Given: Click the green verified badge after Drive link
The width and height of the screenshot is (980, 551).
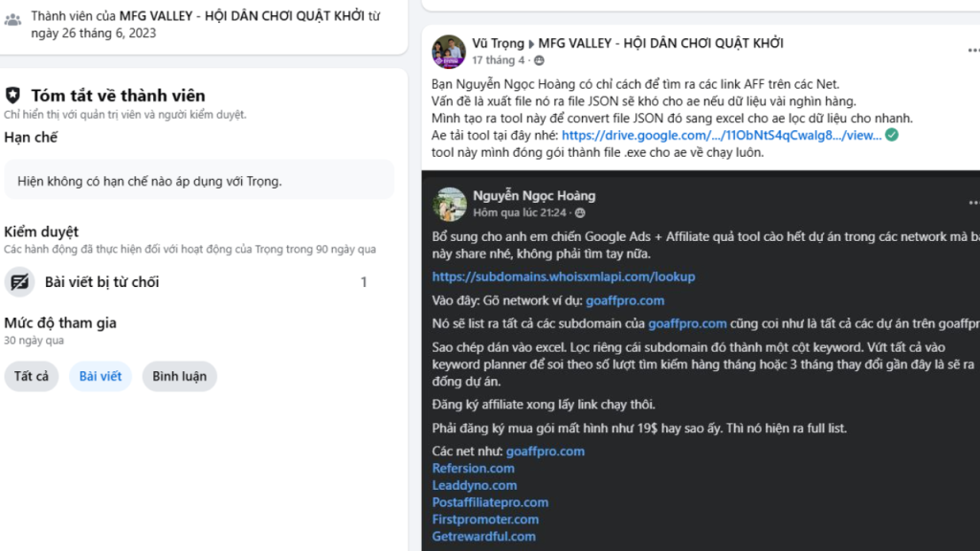Looking at the screenshot, I should (892, 136).
